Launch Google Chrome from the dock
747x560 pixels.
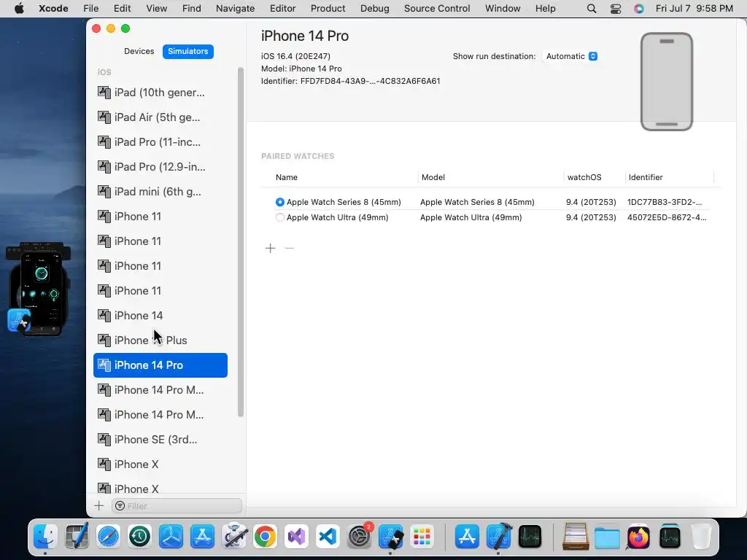pyautogui.click(x=266, y=536)
